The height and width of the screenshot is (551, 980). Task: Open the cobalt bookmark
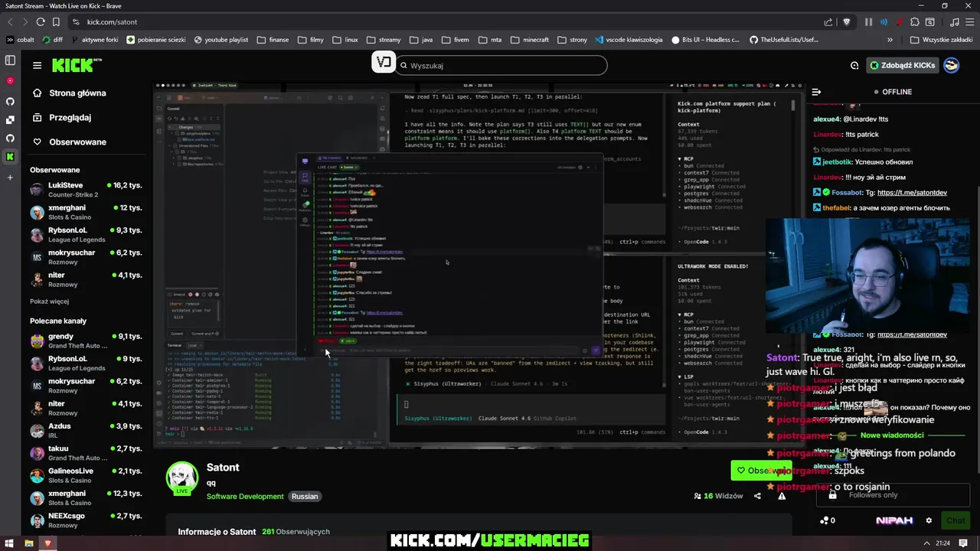click(x=21, y=40)
